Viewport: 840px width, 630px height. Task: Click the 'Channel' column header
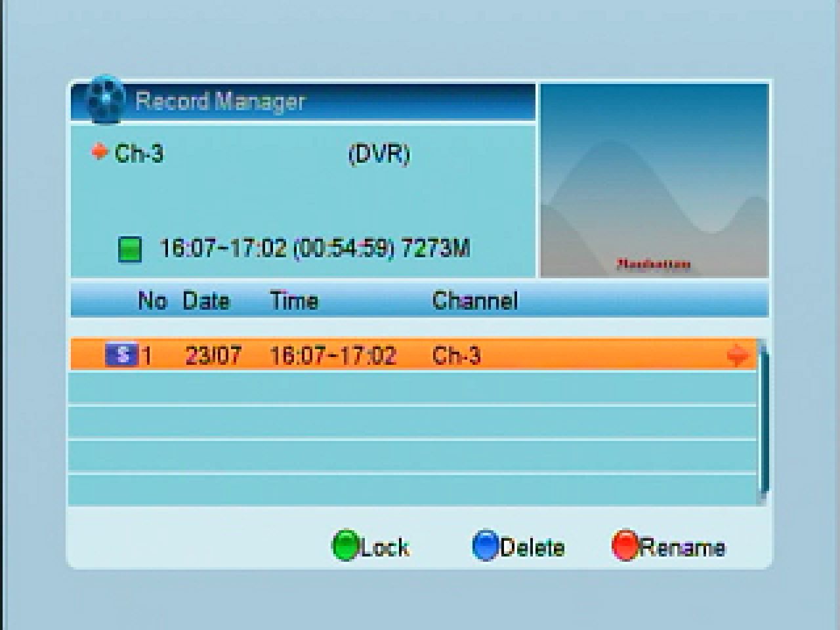[475, 301]
